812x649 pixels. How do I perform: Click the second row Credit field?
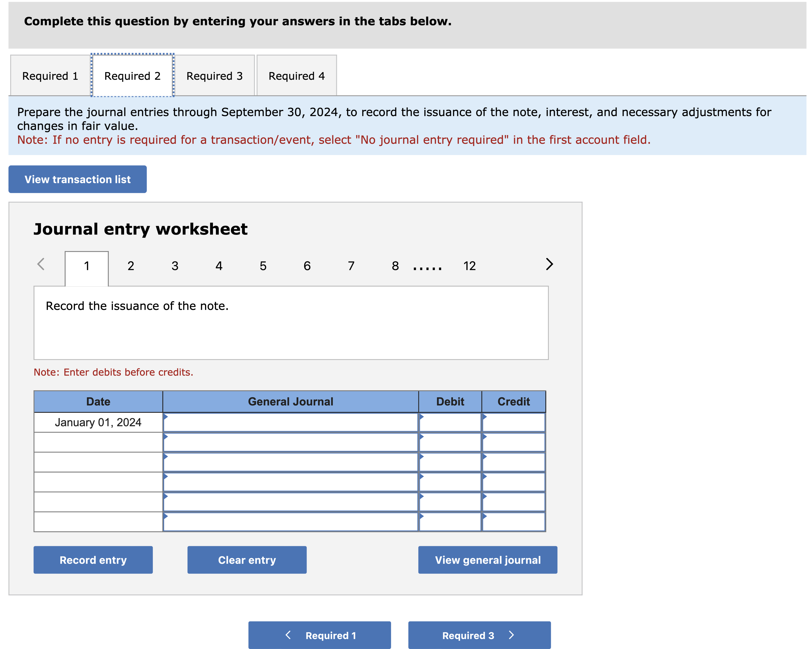(x=514, y=442)
